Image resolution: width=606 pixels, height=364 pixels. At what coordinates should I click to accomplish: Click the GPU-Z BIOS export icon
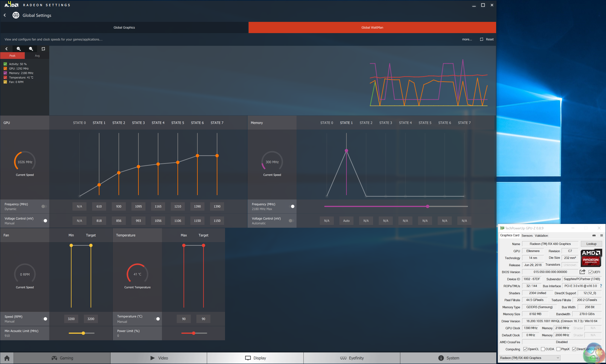[582, 272]
